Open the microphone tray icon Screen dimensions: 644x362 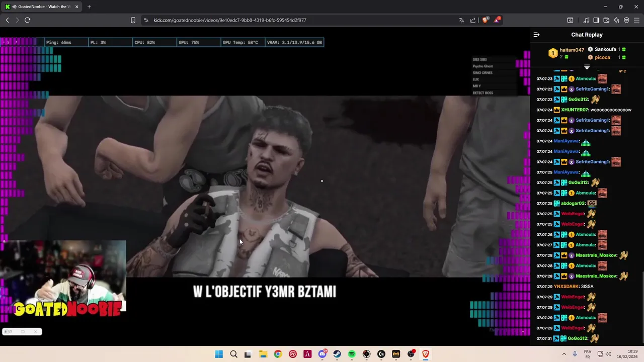click(x=575, y=354)
